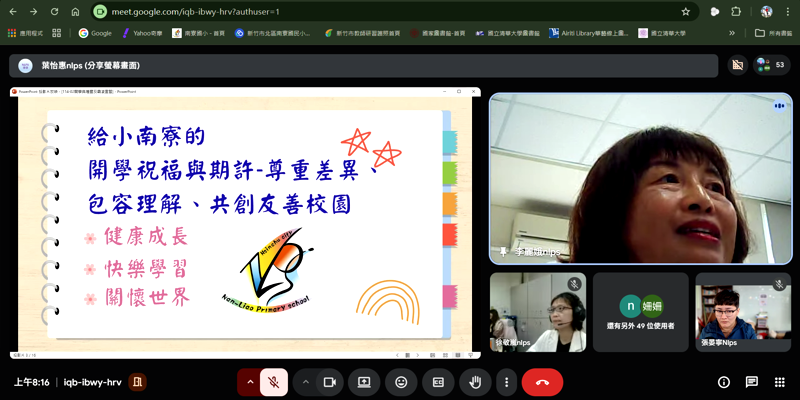Open the emoji reactions button

pos(401,382)
